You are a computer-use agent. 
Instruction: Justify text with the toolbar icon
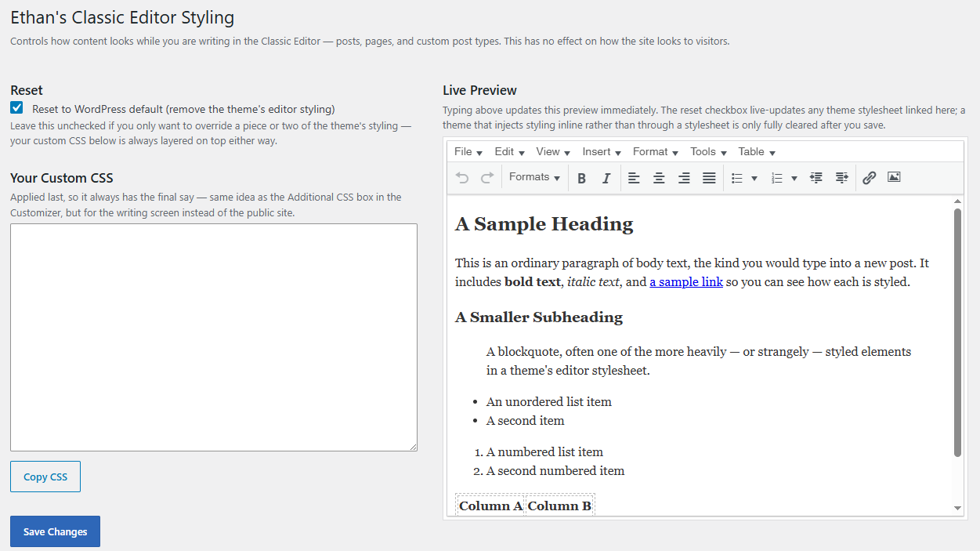coord(709,178)
